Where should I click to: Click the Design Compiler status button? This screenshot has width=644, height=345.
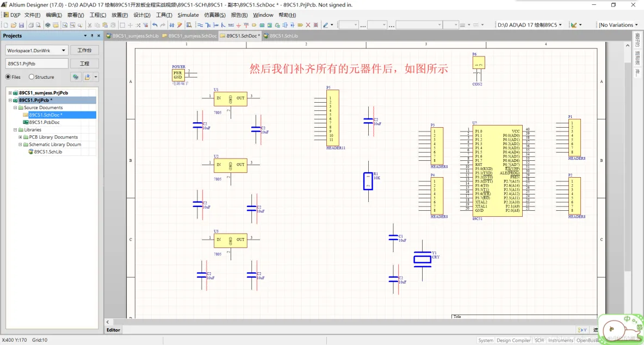coord(513,340)
